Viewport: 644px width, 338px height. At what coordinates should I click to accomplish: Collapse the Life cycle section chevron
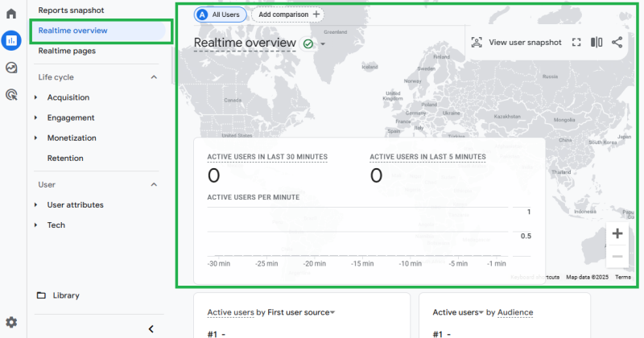(x=154, y=77)
